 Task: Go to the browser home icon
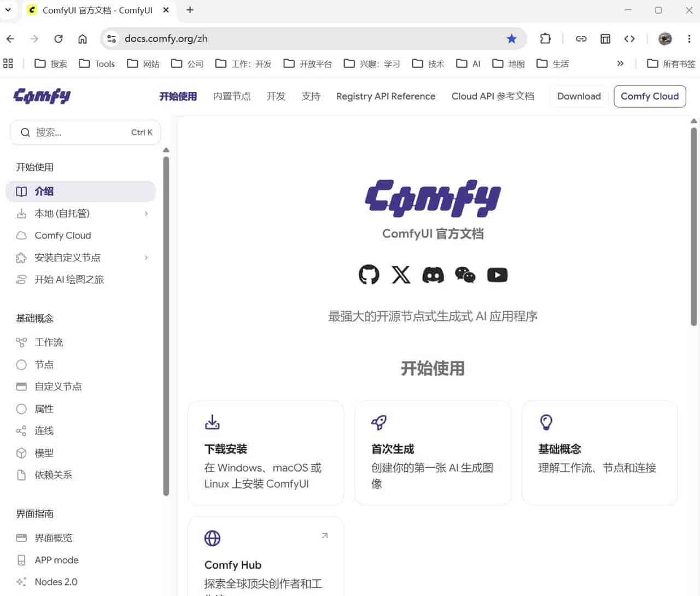click(83, 39)
